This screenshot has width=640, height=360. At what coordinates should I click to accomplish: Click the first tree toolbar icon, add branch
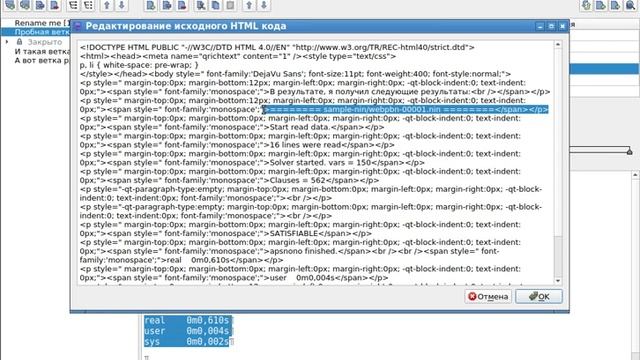(x=10, y=5)
